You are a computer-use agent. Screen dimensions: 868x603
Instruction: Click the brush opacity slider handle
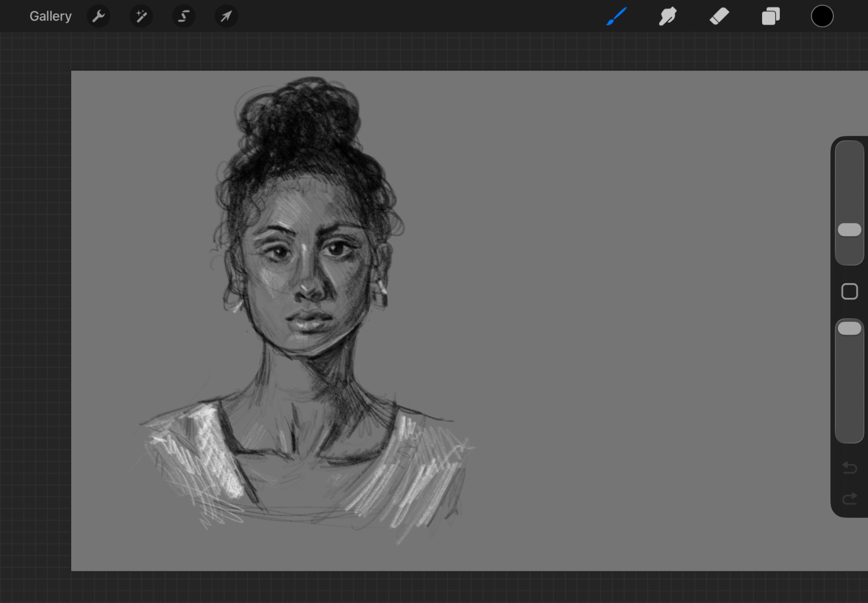849,329
